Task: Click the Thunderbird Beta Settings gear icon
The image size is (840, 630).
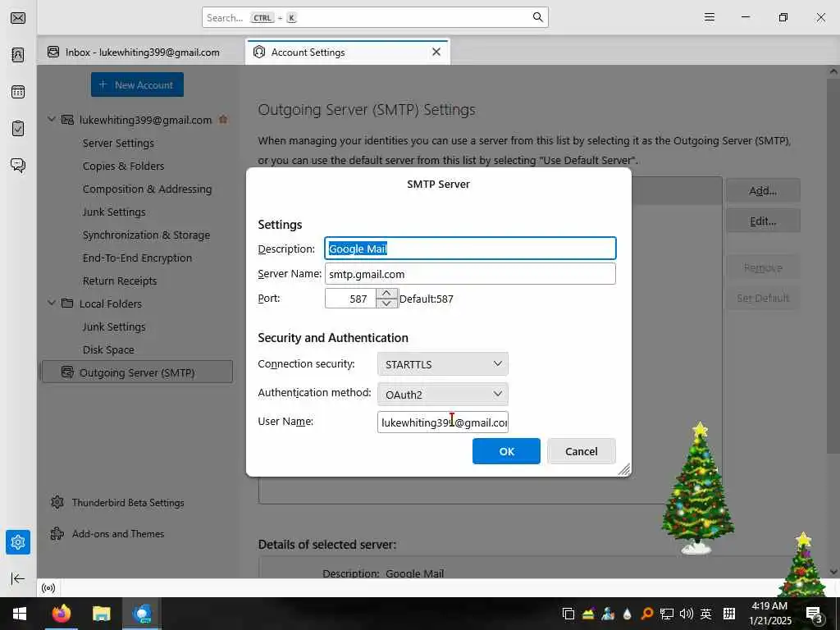Action: tap(57, 503)
